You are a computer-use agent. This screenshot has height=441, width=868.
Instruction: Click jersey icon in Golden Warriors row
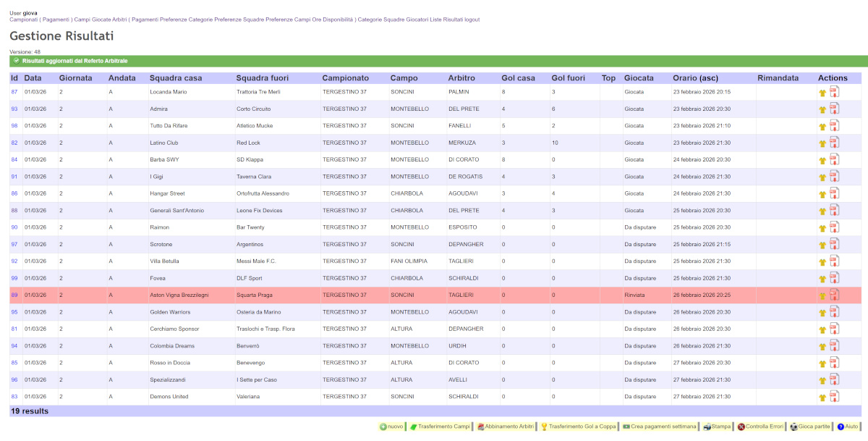[x=822, y=313]
